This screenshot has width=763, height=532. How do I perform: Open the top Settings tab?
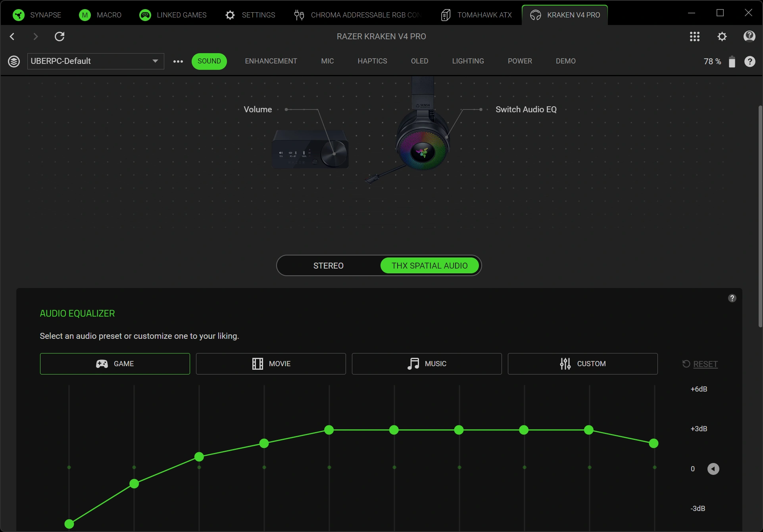(250, 15)
